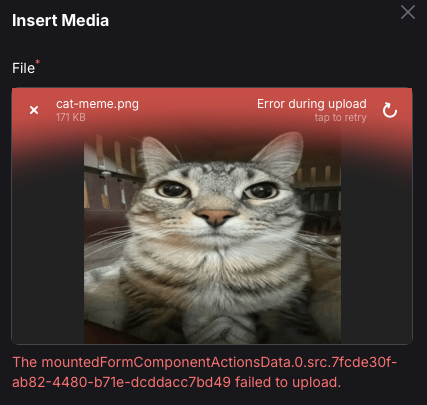Open the cat image preview thumbnail
This screenshot has width=427, height=405.
(212, 237)
